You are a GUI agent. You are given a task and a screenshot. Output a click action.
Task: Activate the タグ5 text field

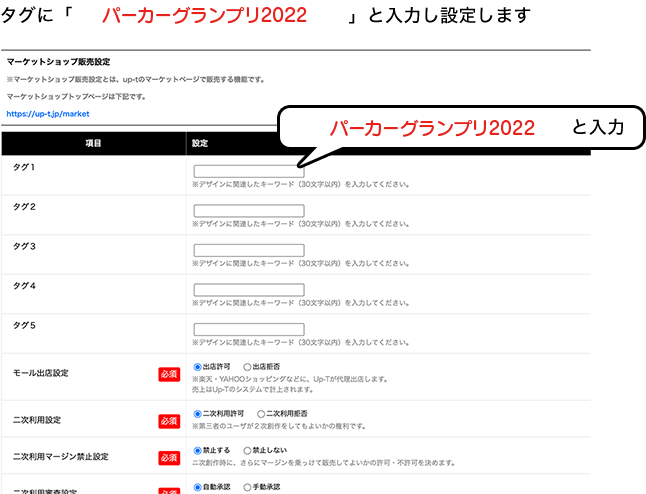click(248, 329)
